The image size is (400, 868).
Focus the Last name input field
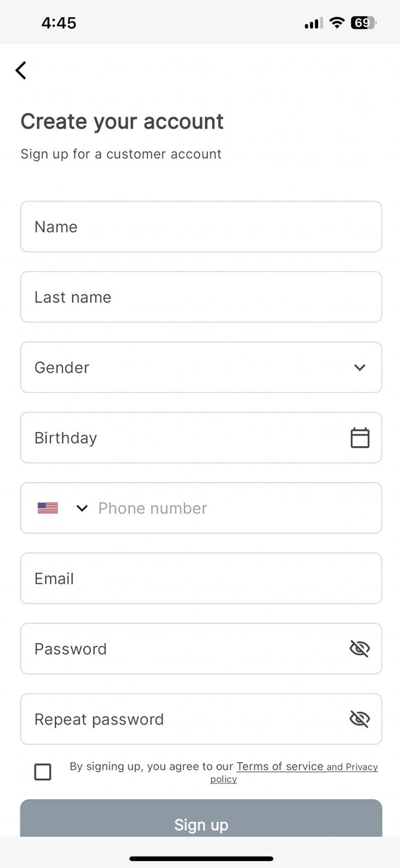click(x=201, y=297)
